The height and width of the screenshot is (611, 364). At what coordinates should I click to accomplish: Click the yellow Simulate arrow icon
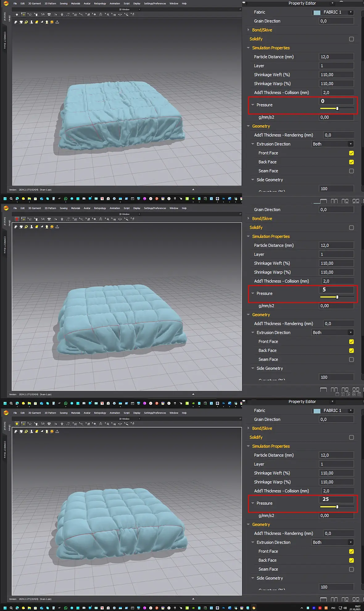coord(17,424)
